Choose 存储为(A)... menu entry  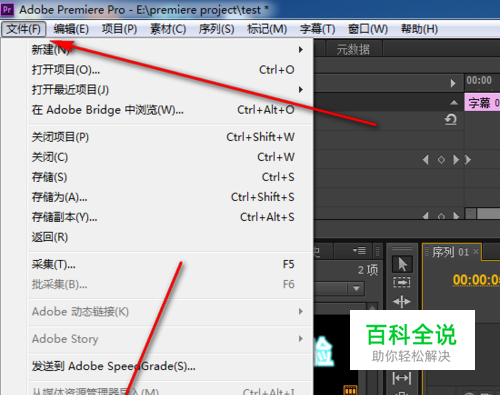click(x=170, y=197)
